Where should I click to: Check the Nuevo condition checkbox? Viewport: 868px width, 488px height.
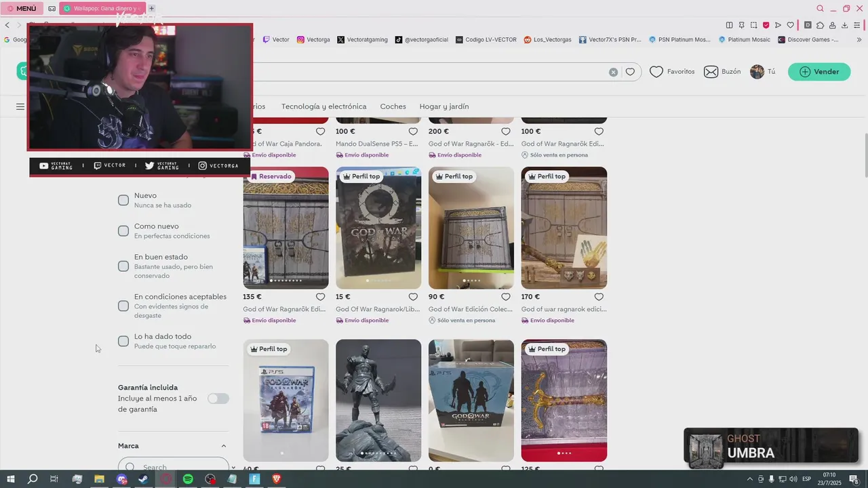pos(123,200)
